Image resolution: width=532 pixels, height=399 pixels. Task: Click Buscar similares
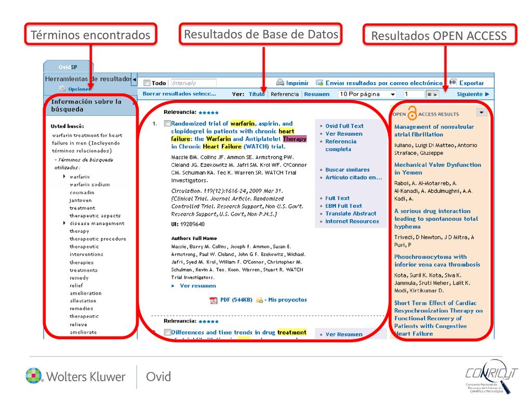pyautogui.click(x=348, y=170)
